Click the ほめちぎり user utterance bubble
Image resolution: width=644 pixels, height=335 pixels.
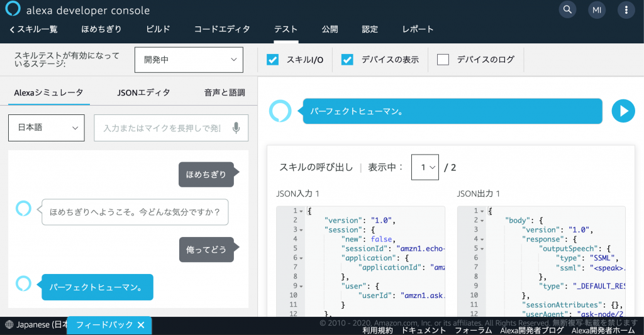(206, 175)
